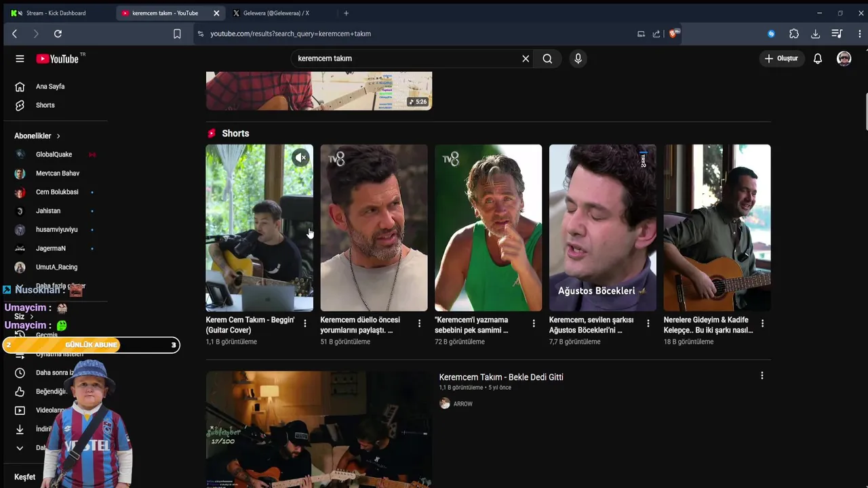Open Keşfet section heading

click(x=25, y=477)
